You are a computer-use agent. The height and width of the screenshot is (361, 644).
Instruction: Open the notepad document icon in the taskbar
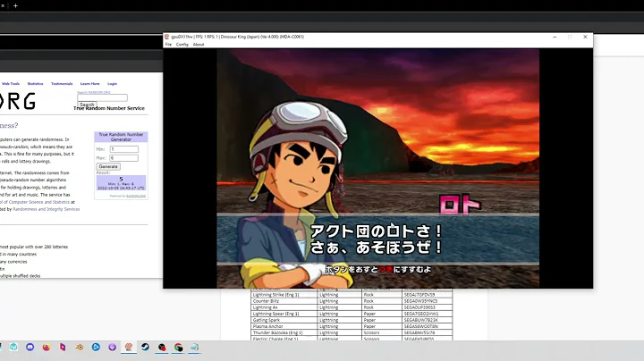(x=195, y=347)
